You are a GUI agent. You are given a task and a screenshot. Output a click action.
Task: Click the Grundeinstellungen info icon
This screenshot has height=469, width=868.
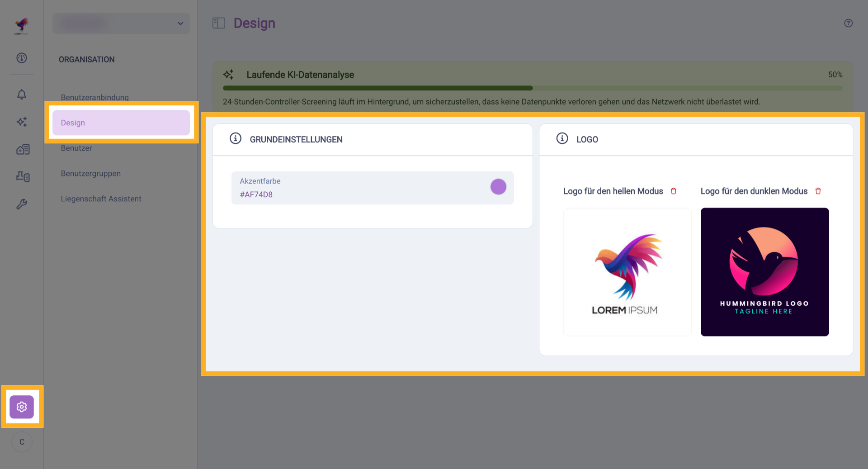tap(236, 138)
